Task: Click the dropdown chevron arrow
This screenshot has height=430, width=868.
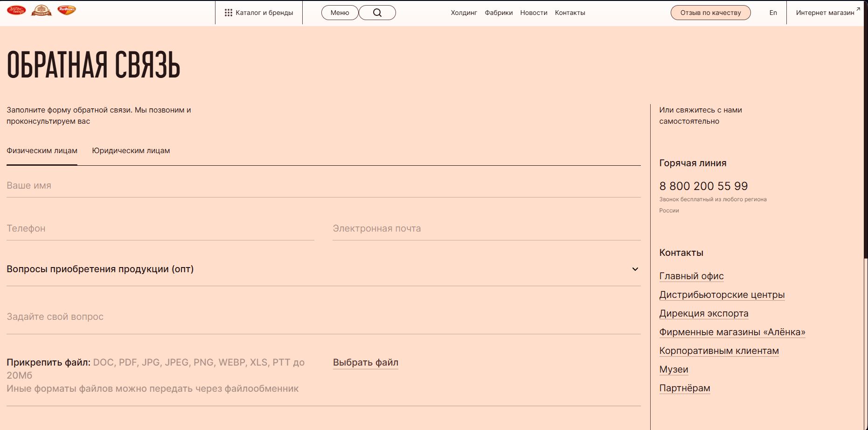Action: 635,269
